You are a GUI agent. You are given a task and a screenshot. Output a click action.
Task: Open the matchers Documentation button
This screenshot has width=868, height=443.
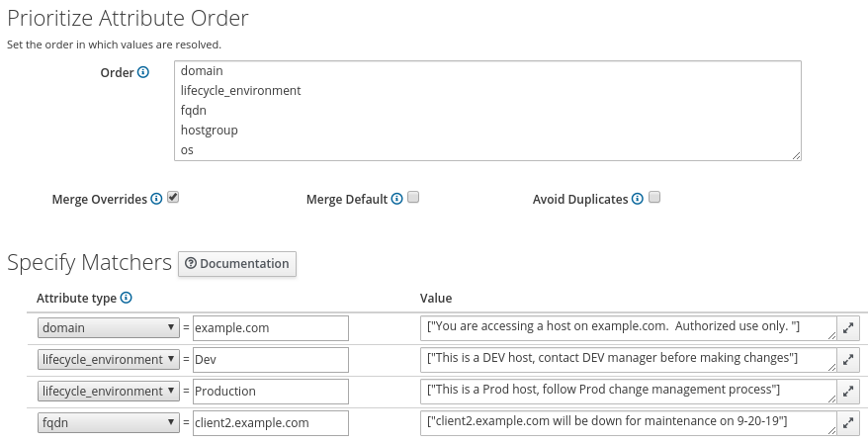coord(237,264)
